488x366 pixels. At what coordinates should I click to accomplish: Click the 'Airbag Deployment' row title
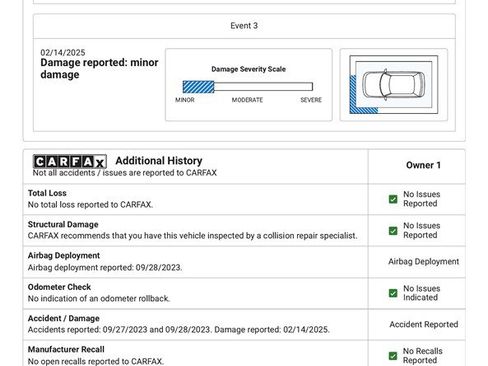(64, 256)
